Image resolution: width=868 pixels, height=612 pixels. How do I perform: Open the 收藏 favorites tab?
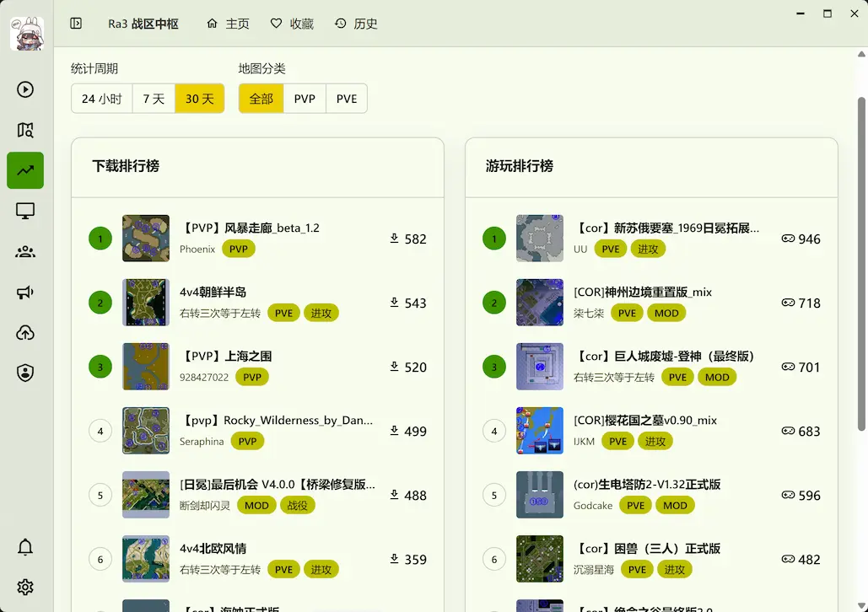point(292,24)
